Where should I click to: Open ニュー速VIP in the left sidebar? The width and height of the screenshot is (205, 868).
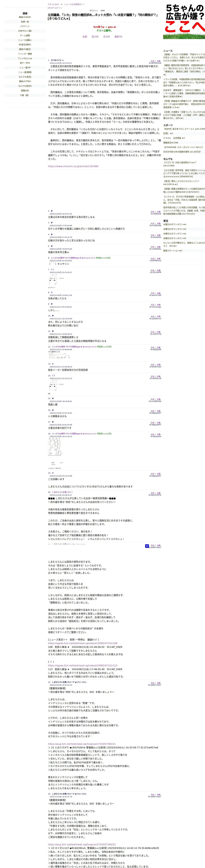point(25,67)
